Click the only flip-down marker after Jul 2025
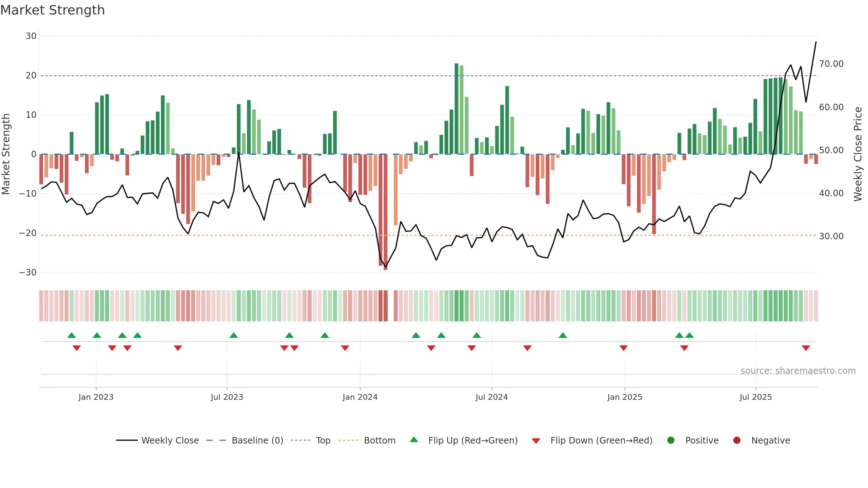868x488 pixels. 806,348
